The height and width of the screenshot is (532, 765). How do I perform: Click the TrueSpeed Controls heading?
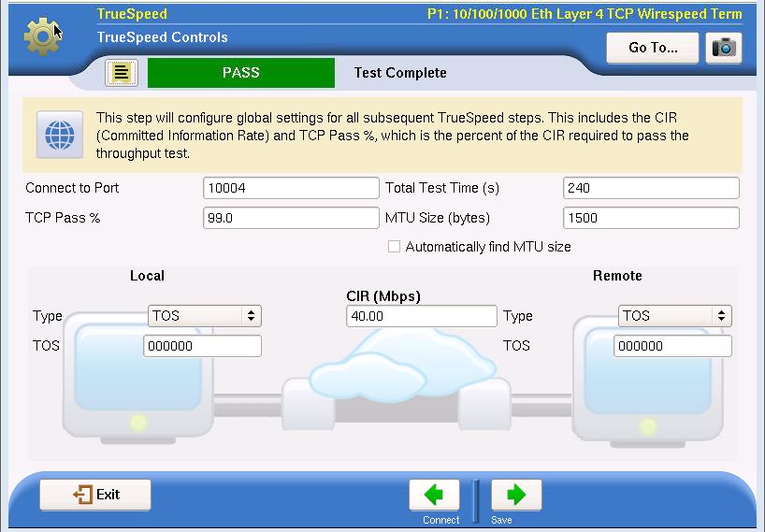(162, 37)
